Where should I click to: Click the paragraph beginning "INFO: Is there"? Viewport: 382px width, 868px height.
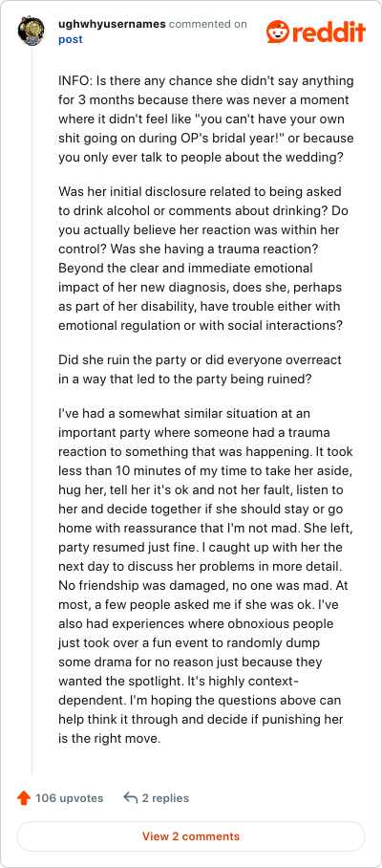click(206, 119)
